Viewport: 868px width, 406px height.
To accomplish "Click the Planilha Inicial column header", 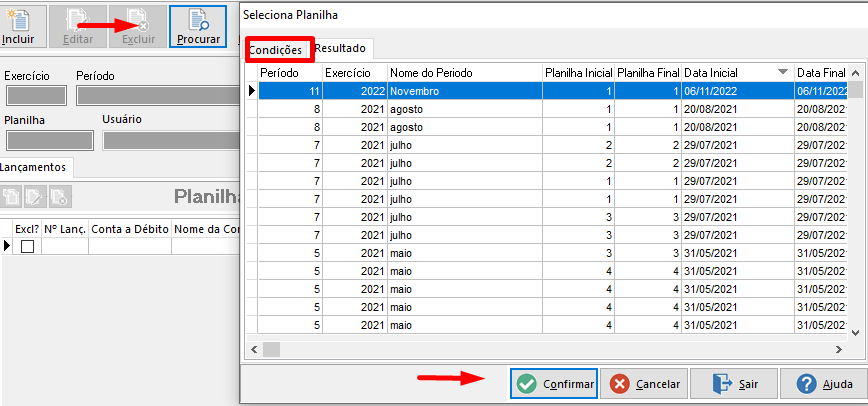I will [x=578, y=73].
